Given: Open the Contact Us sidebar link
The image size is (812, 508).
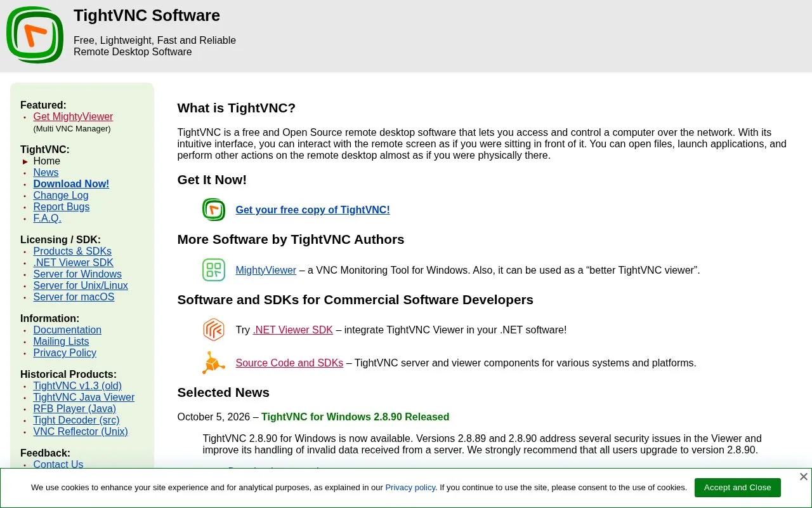Looking at the screenshot, I should click(58, 464).
